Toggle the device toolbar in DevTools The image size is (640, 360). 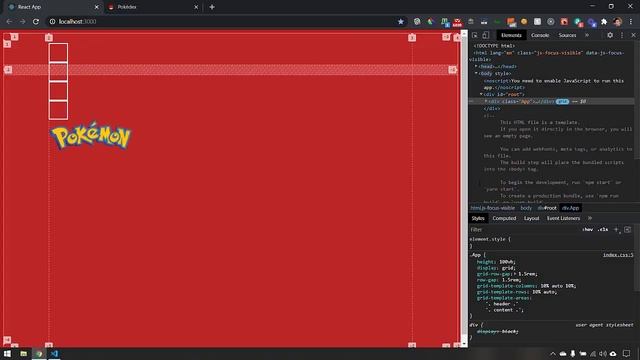486,36
